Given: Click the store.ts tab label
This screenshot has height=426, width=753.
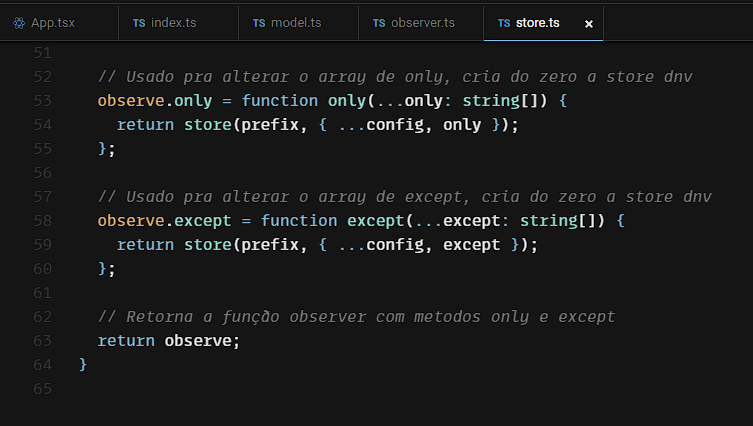Looking at the screenshot, I should 538,22.
